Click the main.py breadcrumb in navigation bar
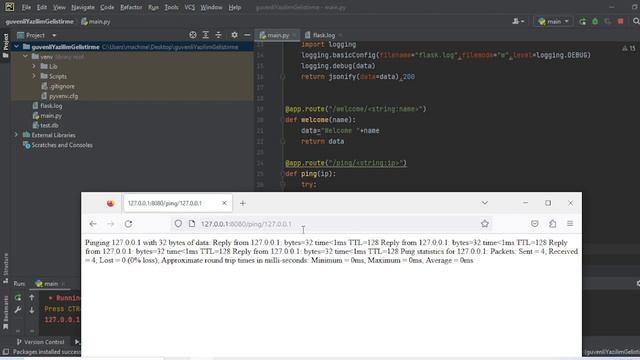 click(x=96, y=22)
